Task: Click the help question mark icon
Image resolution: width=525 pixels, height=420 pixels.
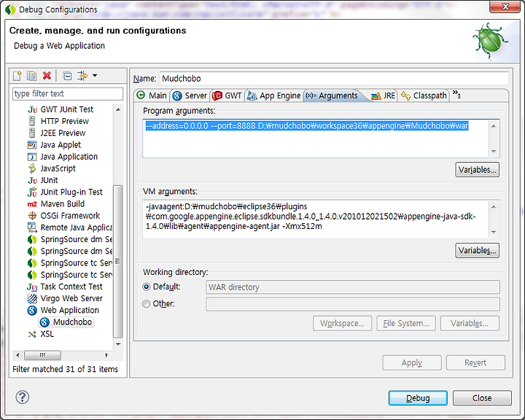Action: pyautogui.click(x=22, y=397)
